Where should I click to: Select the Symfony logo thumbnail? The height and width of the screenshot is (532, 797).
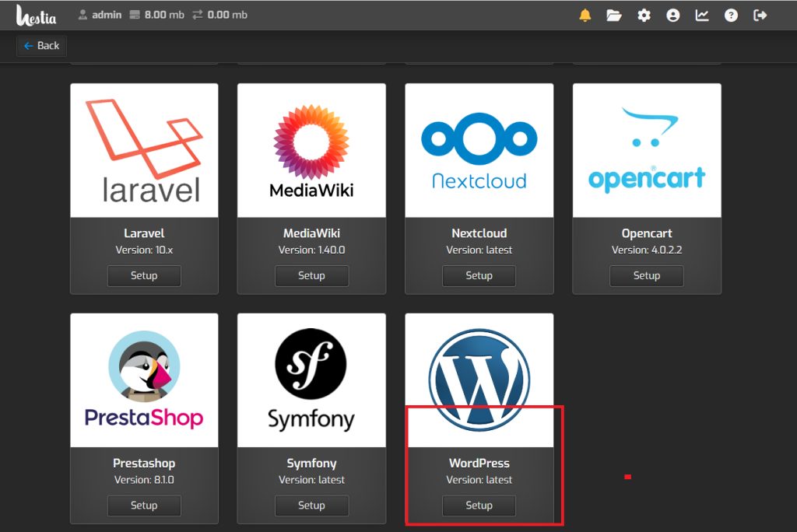(311, 380)
